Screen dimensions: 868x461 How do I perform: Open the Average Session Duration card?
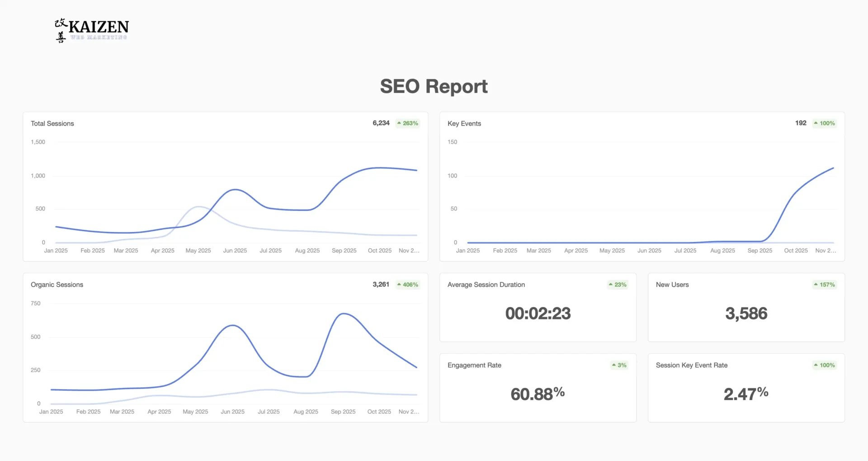(538, 307)
